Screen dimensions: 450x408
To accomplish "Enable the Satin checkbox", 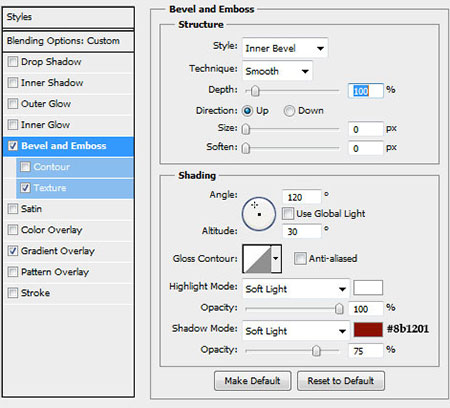I will tap(13, 209).
